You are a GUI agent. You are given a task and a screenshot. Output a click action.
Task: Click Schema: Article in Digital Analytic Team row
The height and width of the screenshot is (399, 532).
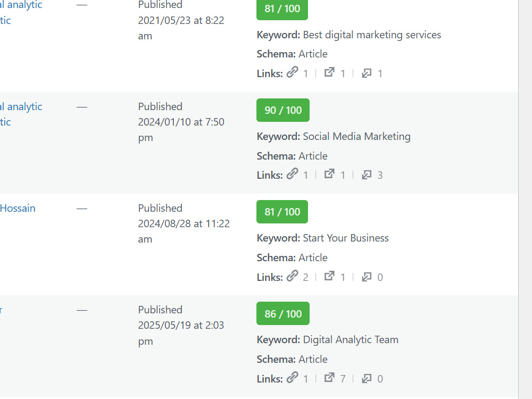coord(292,359)
